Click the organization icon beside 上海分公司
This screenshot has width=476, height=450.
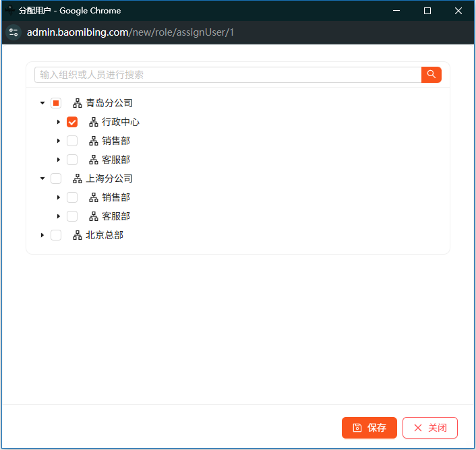[x=78, y=179]
